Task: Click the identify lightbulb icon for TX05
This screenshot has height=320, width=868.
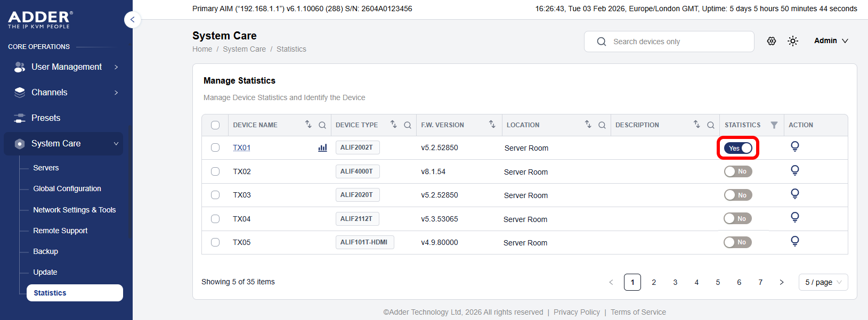Action: [x=794, y=241]
